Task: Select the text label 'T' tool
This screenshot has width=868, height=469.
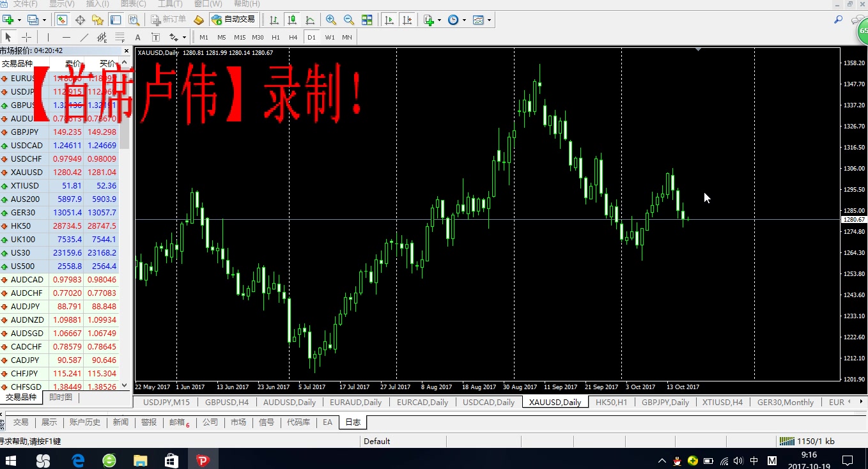Action: click(155, 37)
